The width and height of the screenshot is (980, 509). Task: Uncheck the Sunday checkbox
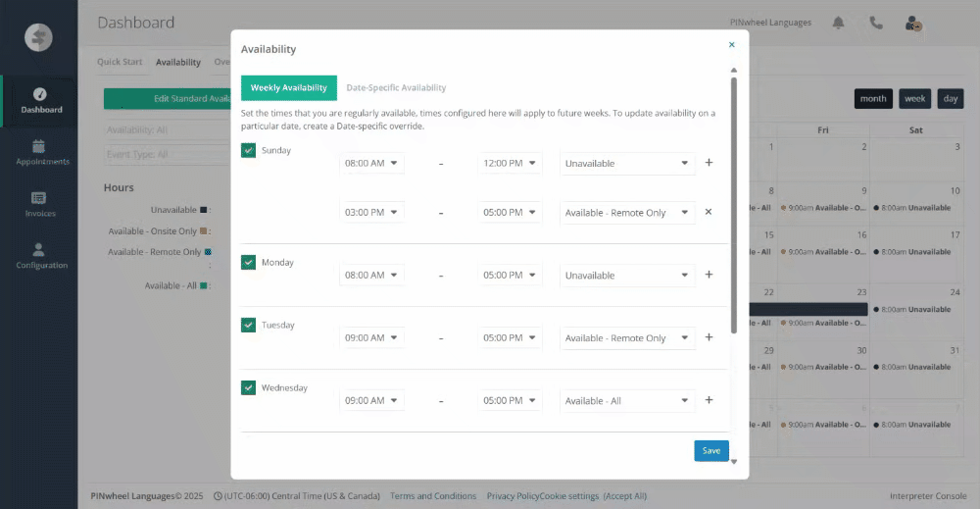coord(248,150)
